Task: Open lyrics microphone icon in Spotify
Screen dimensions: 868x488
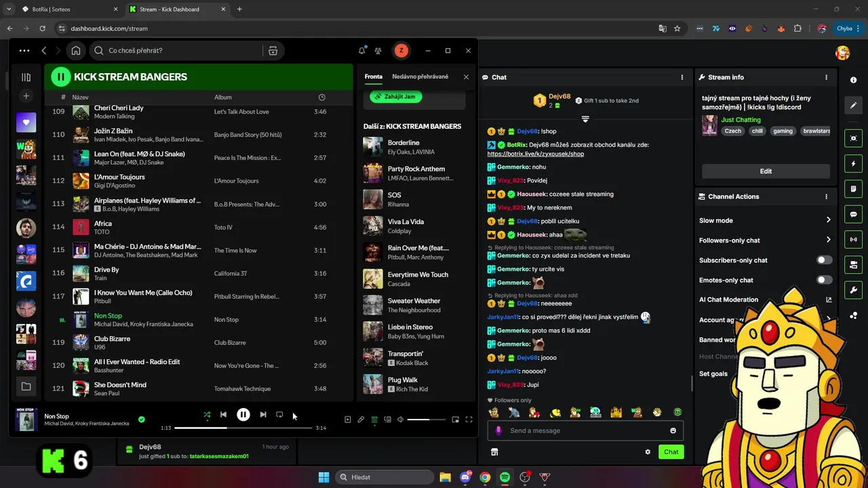Action: 361,420
